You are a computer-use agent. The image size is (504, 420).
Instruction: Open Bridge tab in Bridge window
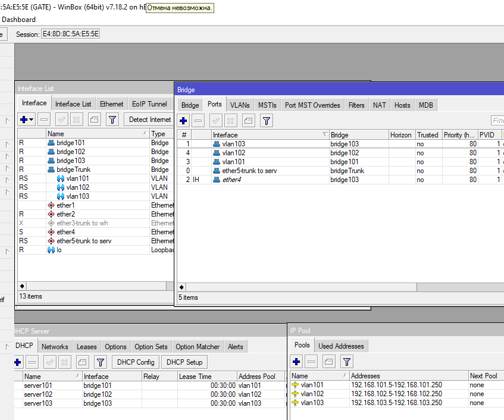pos(190,105)
